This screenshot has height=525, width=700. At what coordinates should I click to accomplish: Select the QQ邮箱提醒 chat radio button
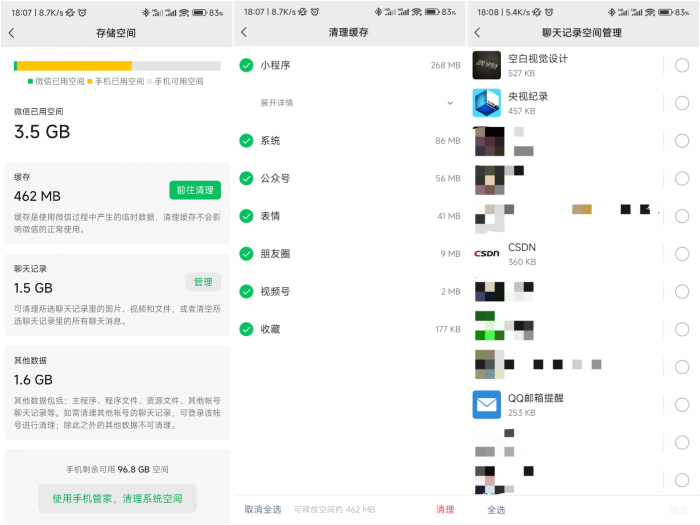[x=682, y=405]
